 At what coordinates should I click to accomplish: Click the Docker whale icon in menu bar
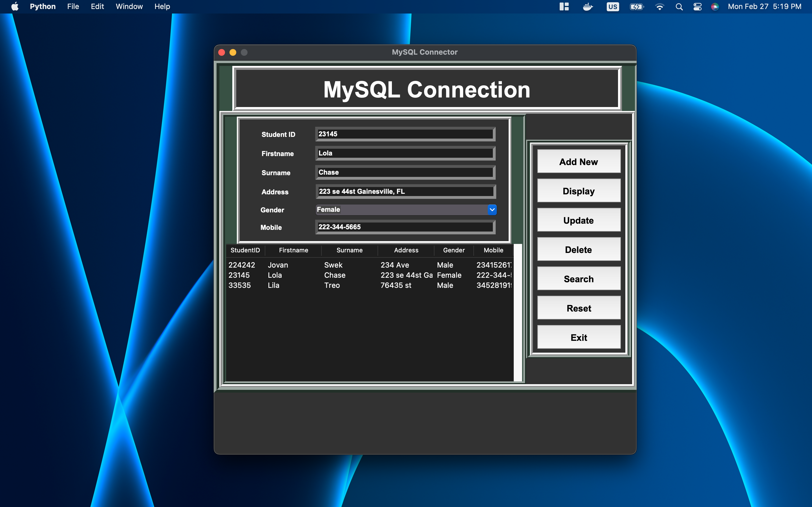(588, 6)
